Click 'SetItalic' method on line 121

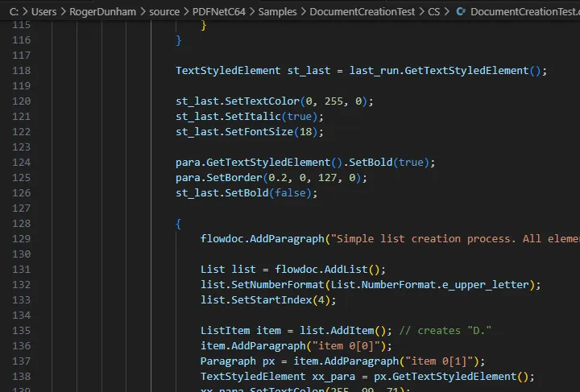pyautogui.click(x=253, y=117)
